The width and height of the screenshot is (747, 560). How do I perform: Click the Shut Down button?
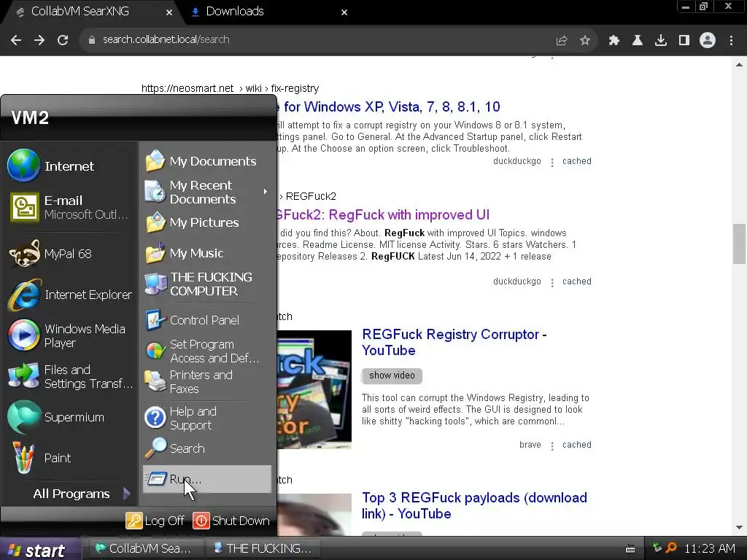(231, 521)
